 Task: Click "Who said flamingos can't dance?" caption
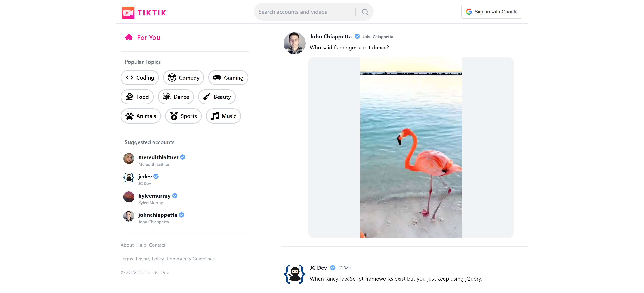coord(349,48)
